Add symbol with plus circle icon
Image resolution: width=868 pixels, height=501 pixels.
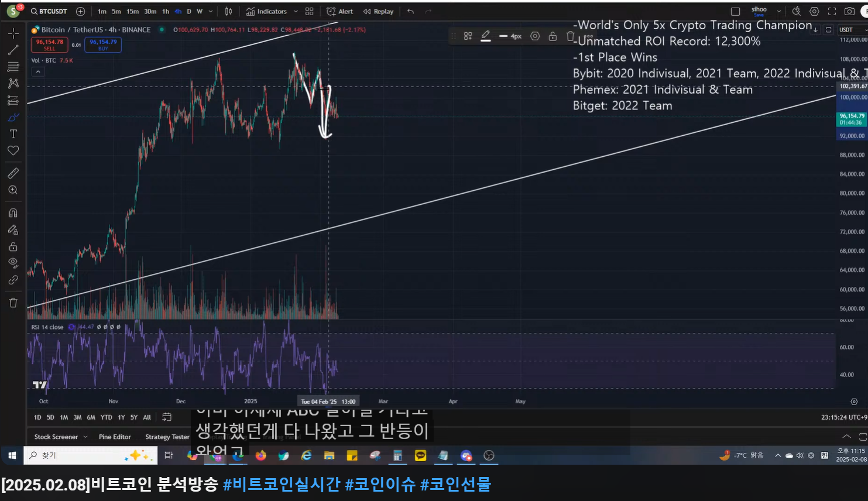[81, 11]
